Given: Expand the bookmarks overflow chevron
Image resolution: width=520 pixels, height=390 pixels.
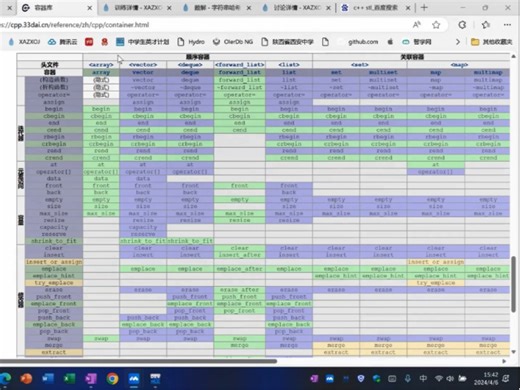Looking at the screenshot, I should point(458,42).
